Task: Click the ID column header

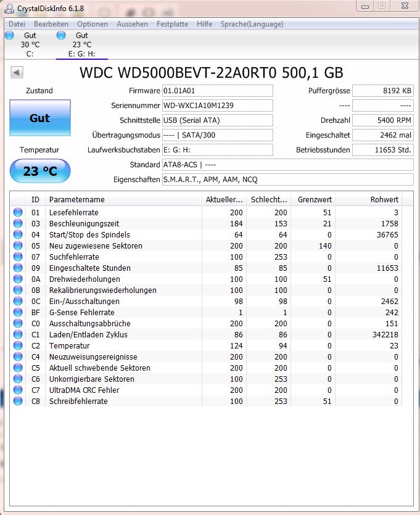Action: [x=35, y=199]
